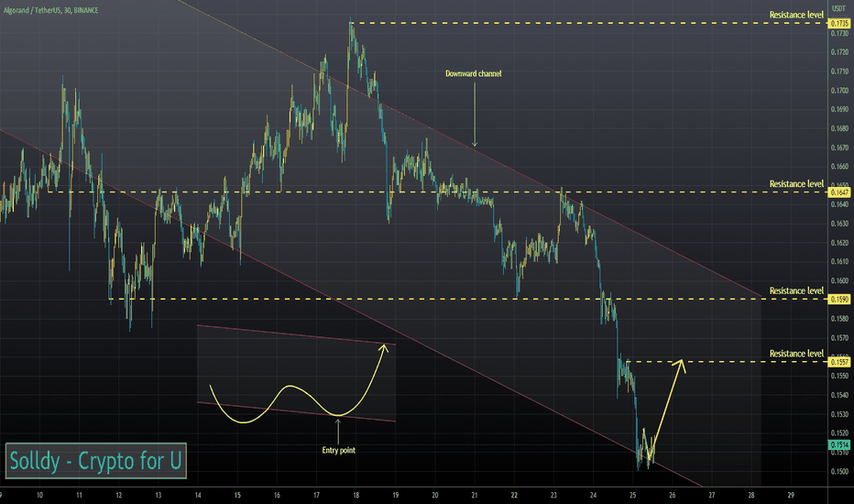Click date 25 on time axis
This screenshot has height=504, width=854.
633,495
